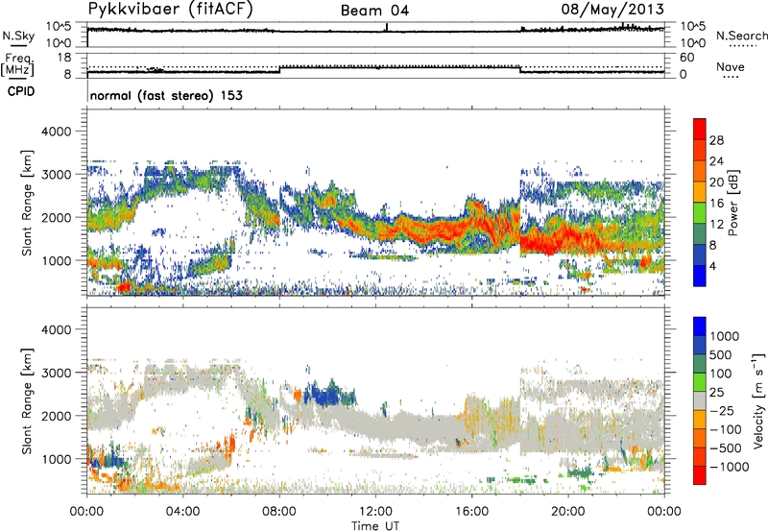This screenshot has height=532, width=768.
Task: Click the '-25' label on Velocity color bar
Action: 722,410
